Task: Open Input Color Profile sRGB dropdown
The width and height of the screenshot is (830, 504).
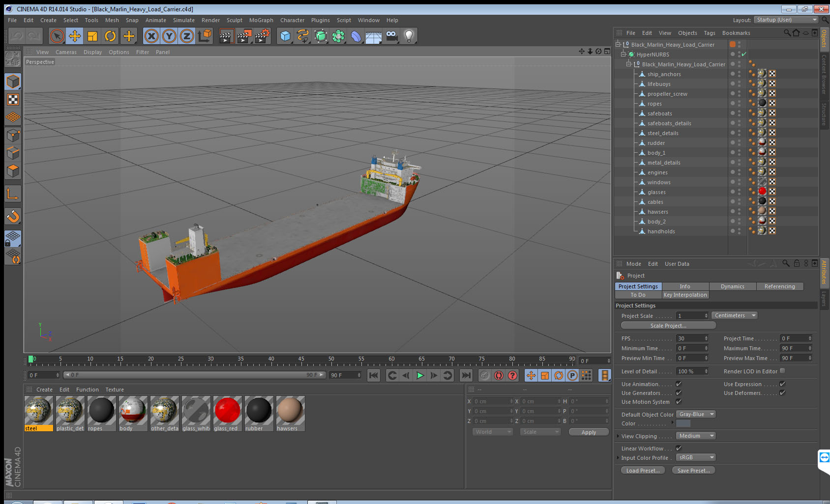Action: tap(696, 457)
